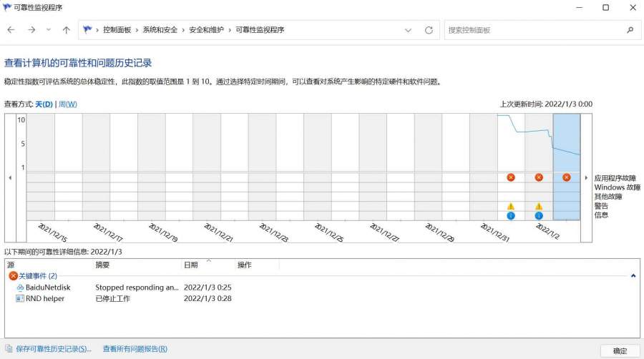Viewport: 644px width, 359px height.
Task: Open 查看所有问题报告 link
Action: click(x=135, y=349)
